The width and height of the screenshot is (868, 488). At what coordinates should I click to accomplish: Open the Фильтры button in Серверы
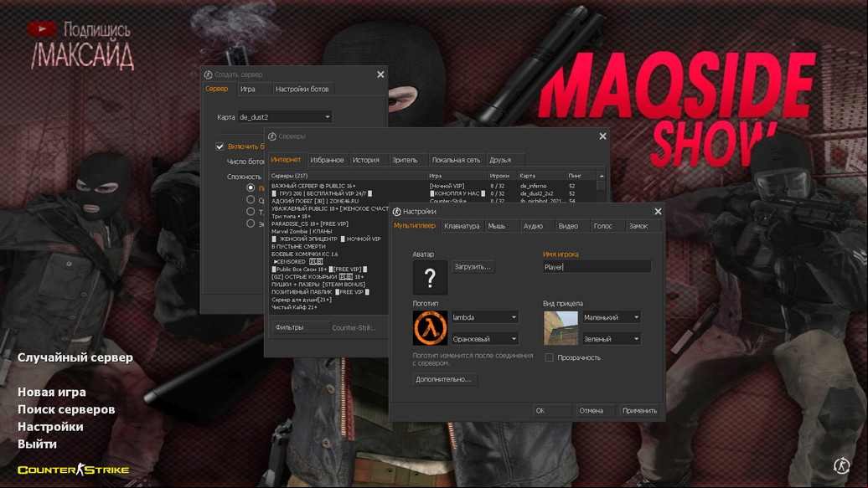(301, 327)
